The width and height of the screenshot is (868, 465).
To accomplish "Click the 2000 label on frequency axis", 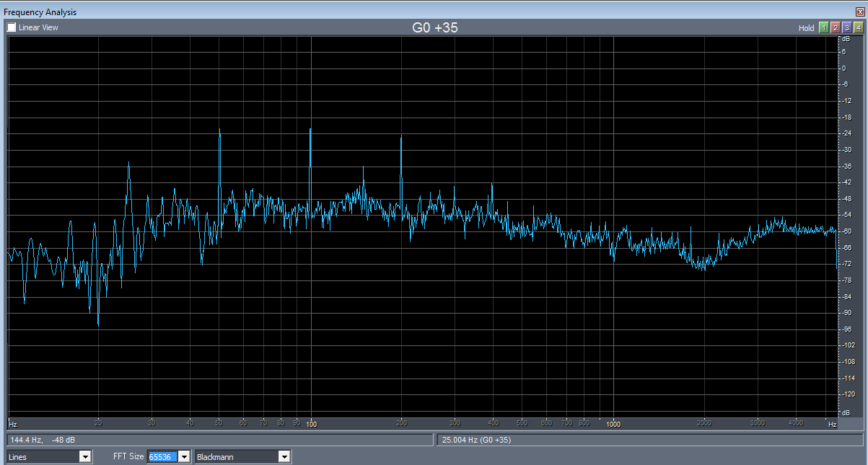I will click(704, 425).
